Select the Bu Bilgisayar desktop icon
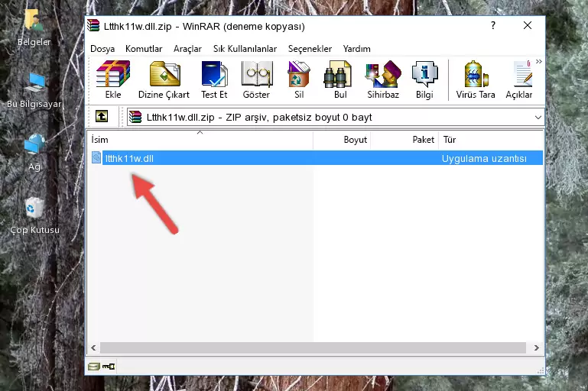The image size is (588, 391). [34, 90]
